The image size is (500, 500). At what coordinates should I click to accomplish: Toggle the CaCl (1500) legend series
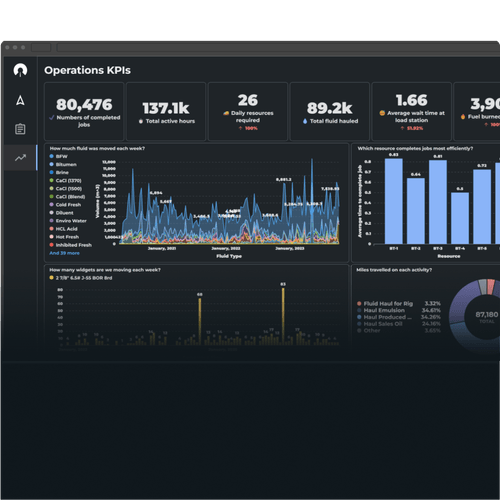pos(66,188)
